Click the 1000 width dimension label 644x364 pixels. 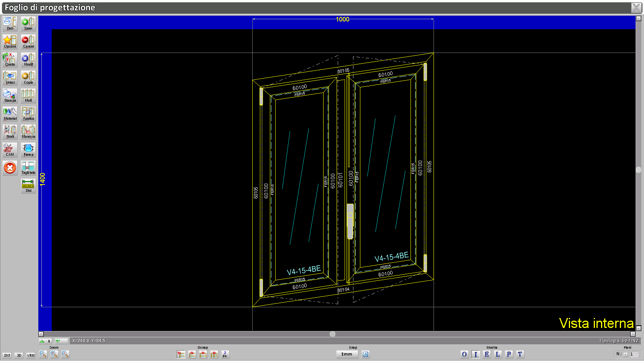tap(343, 19)
